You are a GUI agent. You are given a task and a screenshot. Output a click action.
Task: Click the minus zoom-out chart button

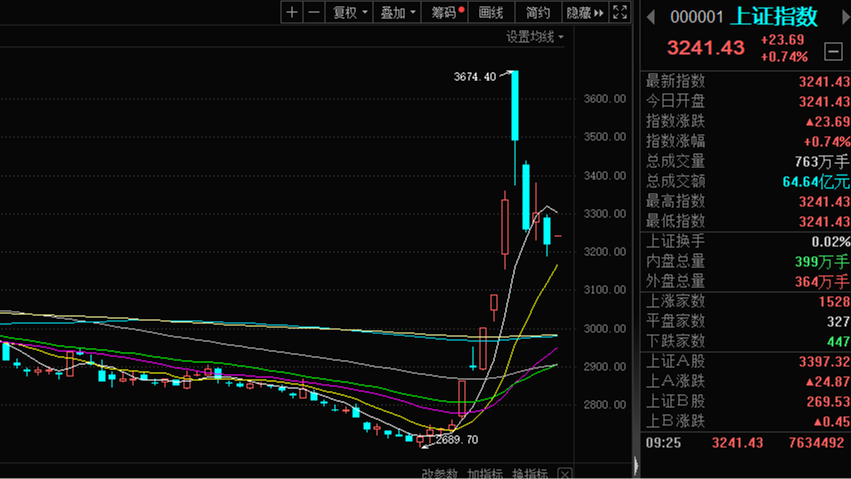pyautogui.click(x=314, y=12)
